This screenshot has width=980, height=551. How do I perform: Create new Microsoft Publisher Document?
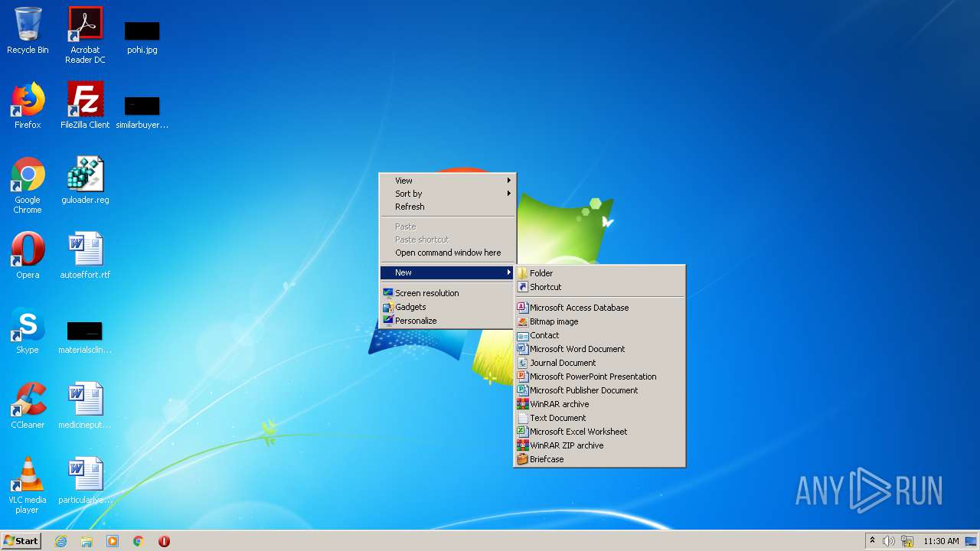[599, 390]
